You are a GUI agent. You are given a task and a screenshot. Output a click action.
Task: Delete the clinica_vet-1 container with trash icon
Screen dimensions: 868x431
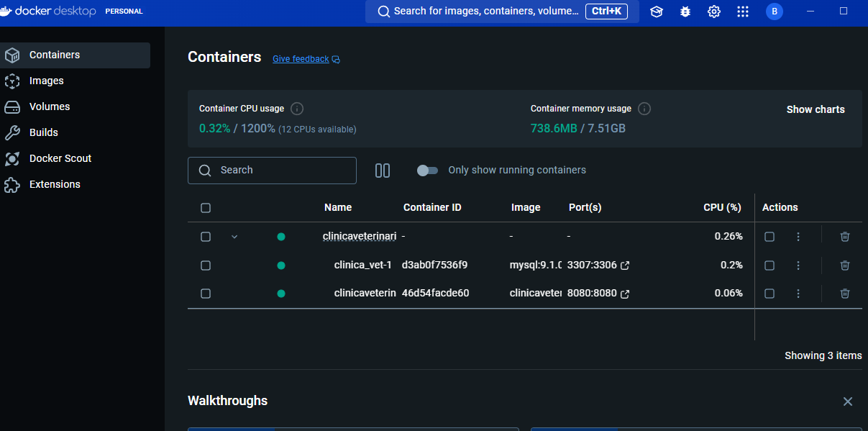click(x=845, y=265)
